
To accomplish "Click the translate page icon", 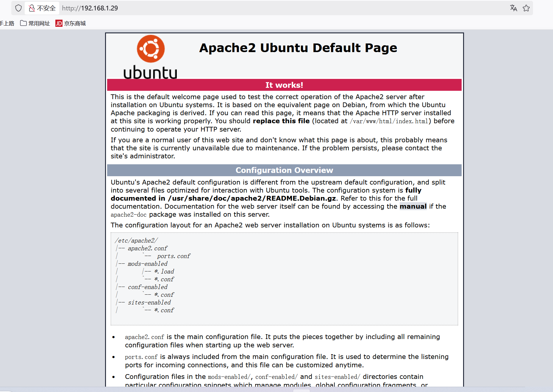I will 513,8.
